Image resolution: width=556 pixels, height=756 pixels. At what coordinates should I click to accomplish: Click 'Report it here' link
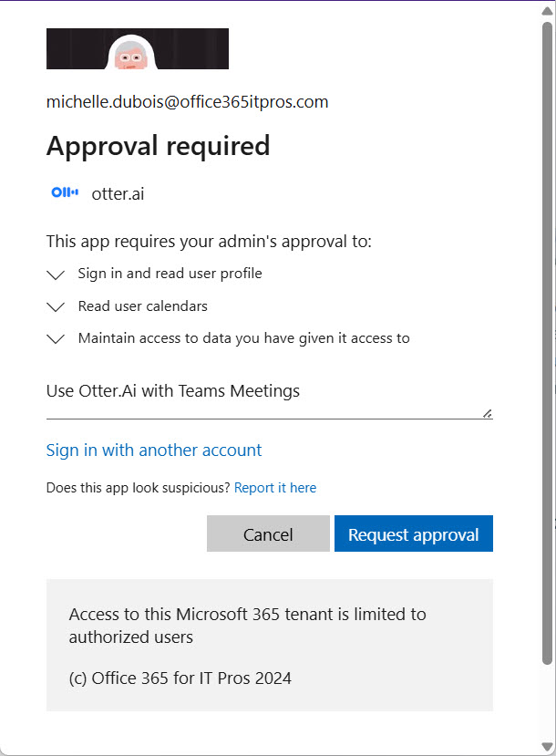(275, 488)
